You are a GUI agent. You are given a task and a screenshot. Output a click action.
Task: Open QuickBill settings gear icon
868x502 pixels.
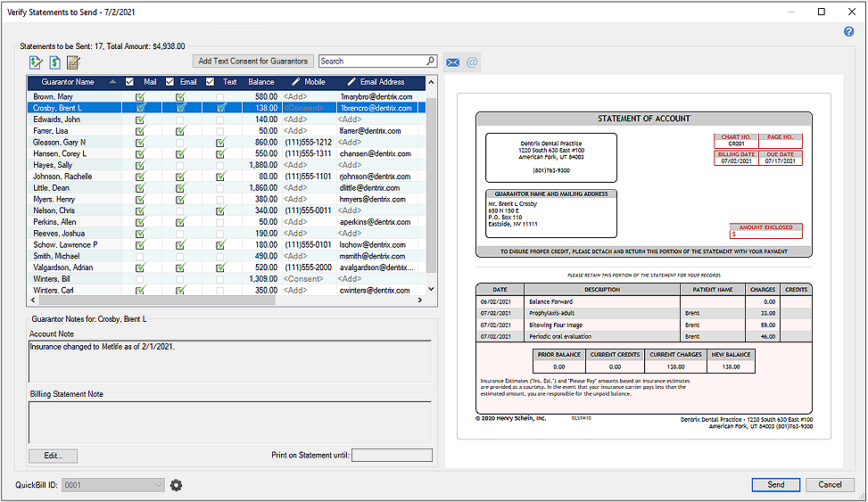pyautogui.click(x=176, y=485)
